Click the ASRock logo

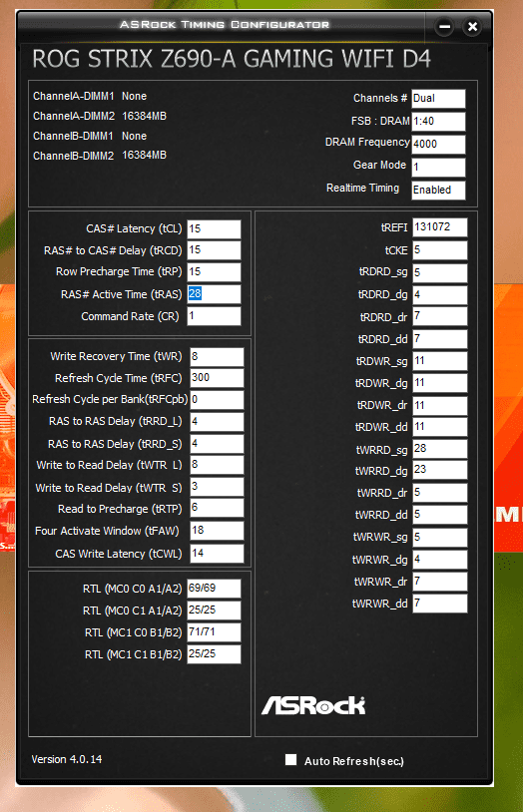click(313, 705)
